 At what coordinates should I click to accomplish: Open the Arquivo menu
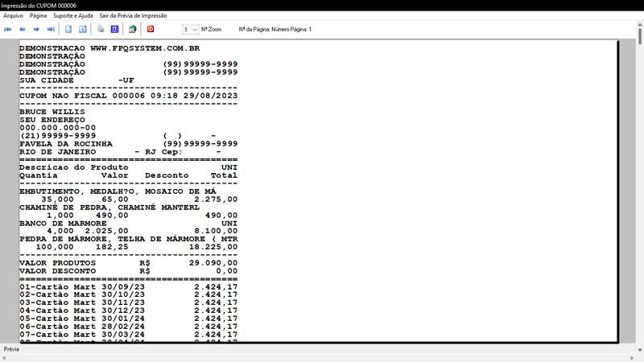[x=13, y=15]
